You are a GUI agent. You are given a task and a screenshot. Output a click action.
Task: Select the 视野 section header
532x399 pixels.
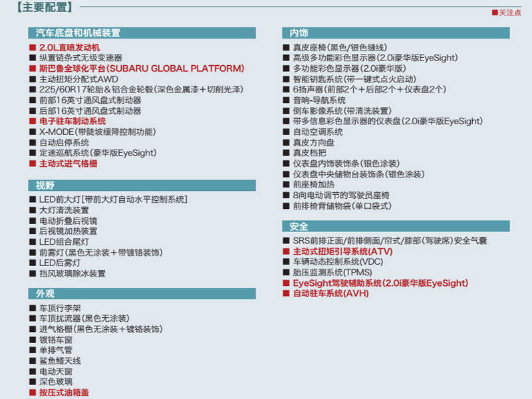tap(142, 186)
